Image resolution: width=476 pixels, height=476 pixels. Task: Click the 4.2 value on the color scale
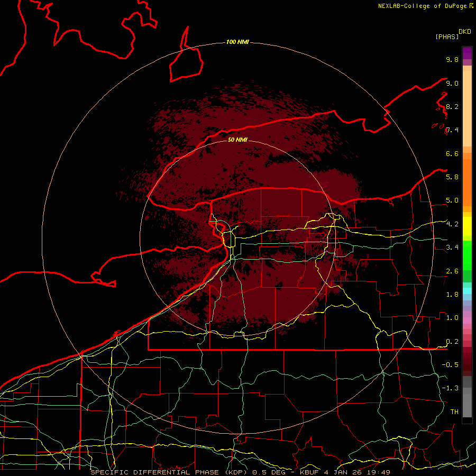pos(452,224)
